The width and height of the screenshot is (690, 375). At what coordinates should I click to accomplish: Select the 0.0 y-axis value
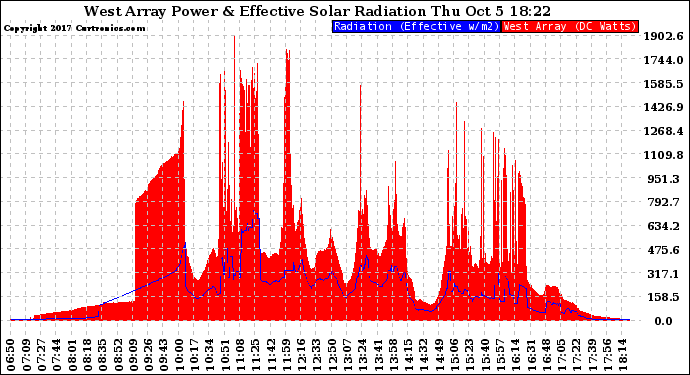point(663,321)
